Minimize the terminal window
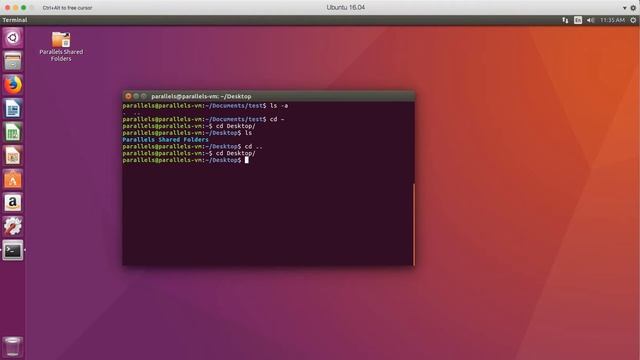The image size is (640, 360). [x=136, y=96]
